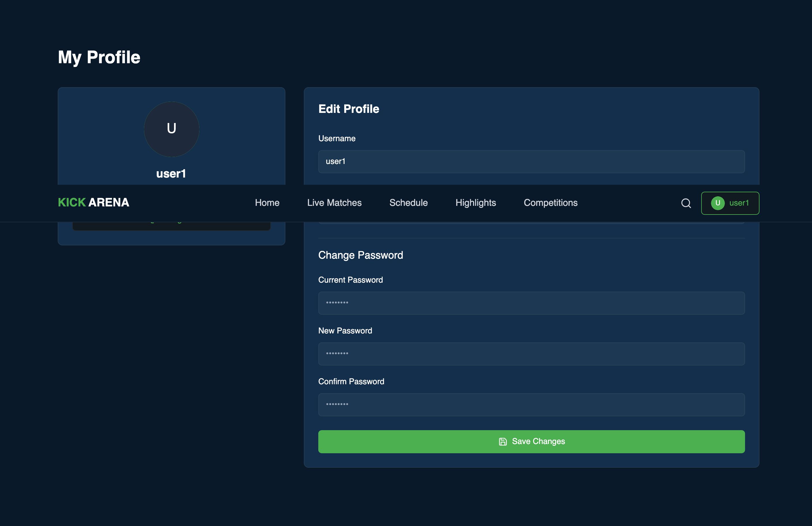Image resolution: width=812 pixels, height=526 pixels.
Task: Open the Highlights section
Action: coord(475,203)
